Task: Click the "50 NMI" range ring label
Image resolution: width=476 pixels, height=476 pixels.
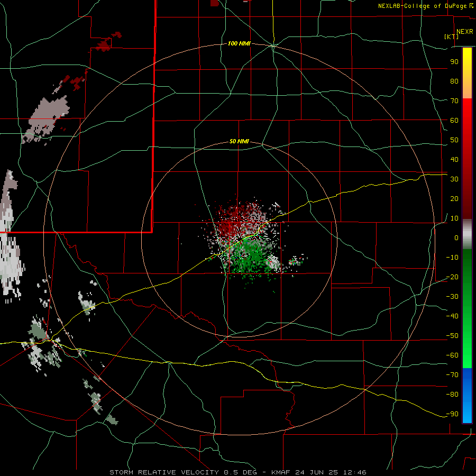Action: tap(239, 141)
